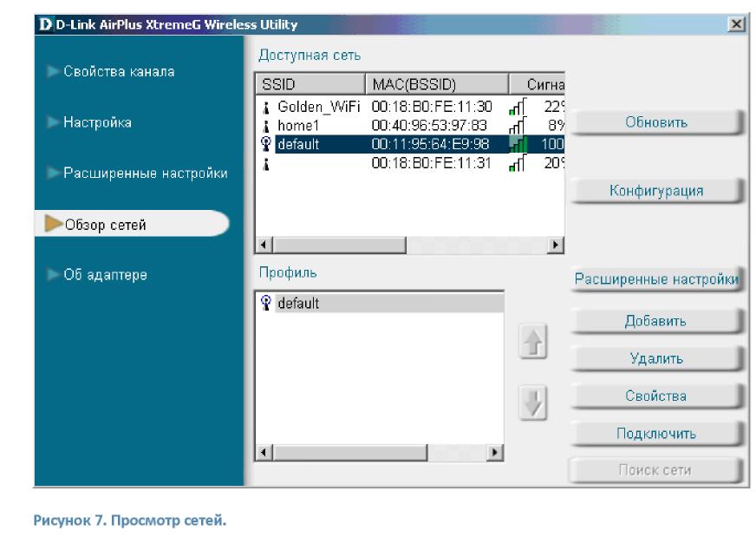Click the default profile antenna icon
Screen dimensions: 756x537
pos(265,303)
